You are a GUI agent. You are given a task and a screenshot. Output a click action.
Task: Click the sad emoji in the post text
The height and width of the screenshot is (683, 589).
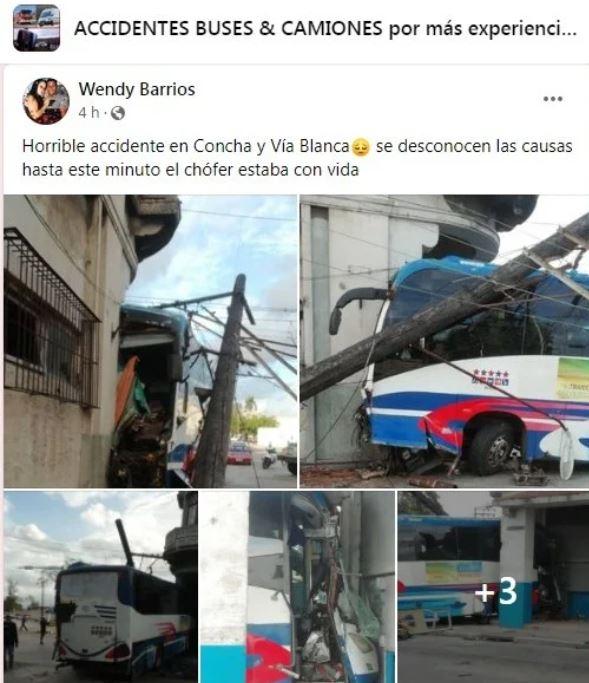click(361, 147)
